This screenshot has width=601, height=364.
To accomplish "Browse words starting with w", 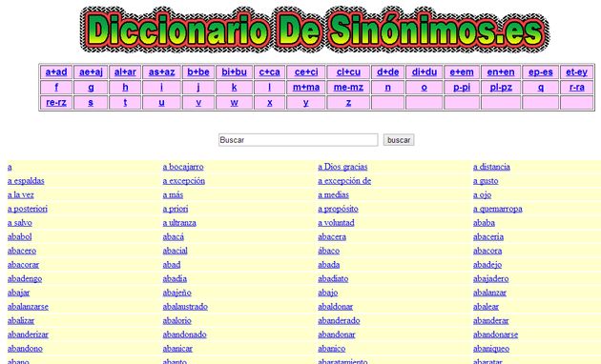I will tap(234, 103).
